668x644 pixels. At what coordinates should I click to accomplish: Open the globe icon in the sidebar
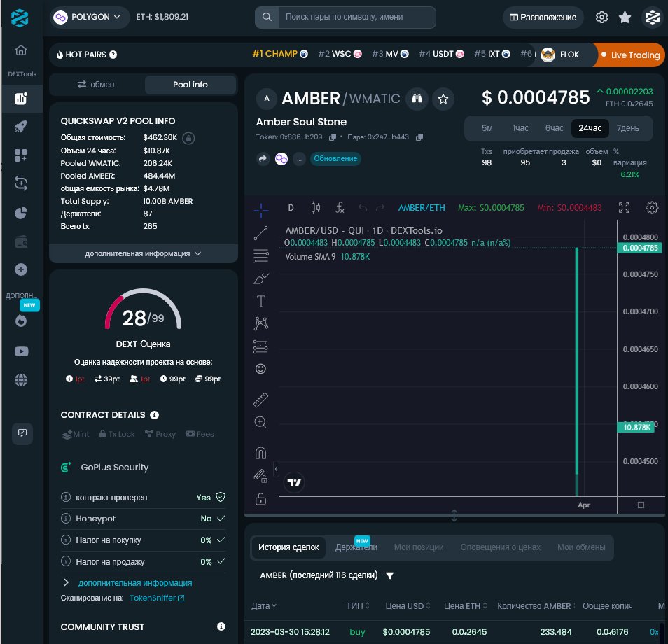pyautogui.click(x=21, y=380)
